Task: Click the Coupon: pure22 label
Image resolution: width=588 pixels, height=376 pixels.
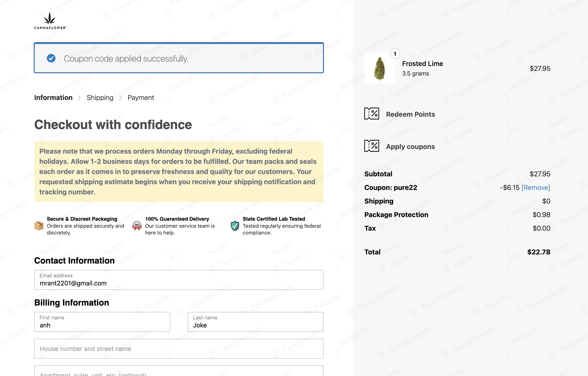Action: [x=391, y=188]
